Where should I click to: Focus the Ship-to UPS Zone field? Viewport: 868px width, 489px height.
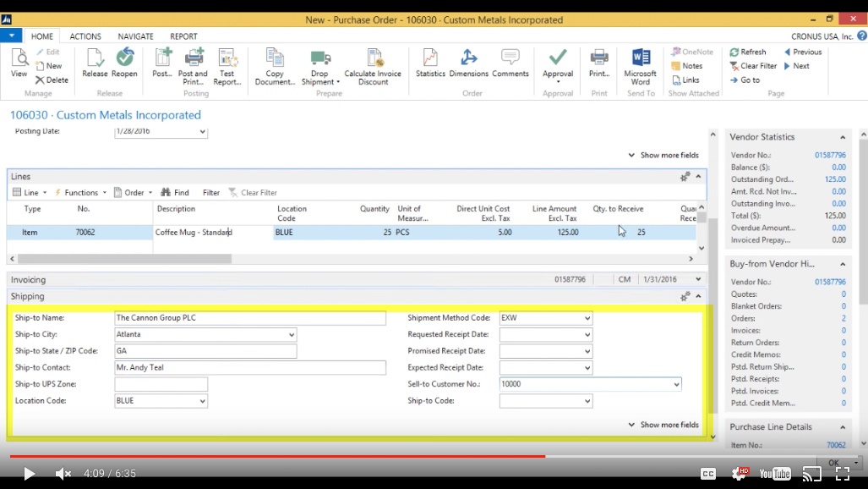click(161, 384)
